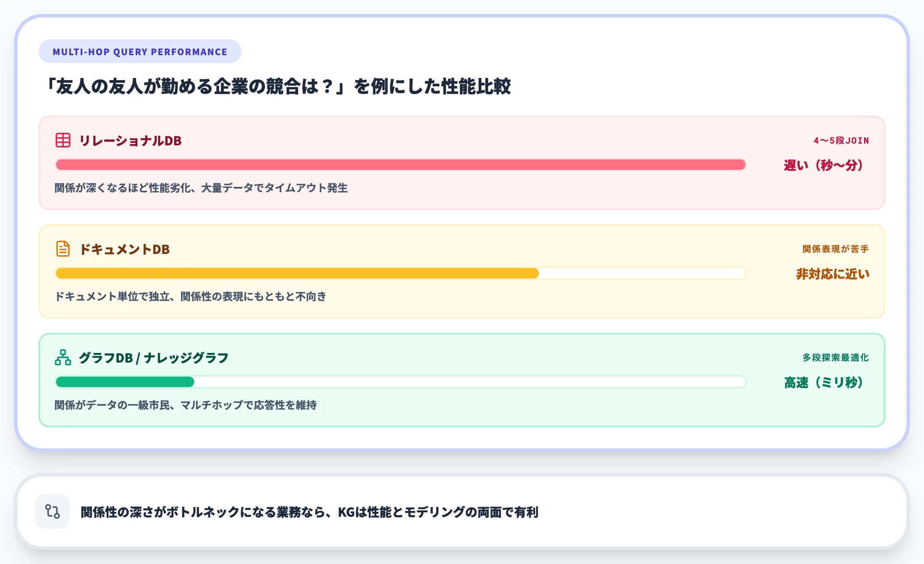The width and height of the screenshot is (924, 564).
Task: Expand the ドキュメントDB performance card
Action: coord(462,271)
